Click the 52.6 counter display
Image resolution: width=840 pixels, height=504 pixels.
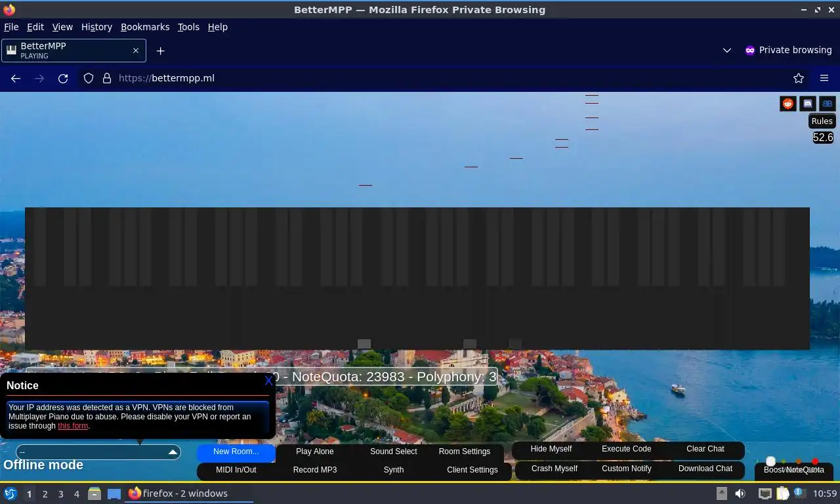823,138
